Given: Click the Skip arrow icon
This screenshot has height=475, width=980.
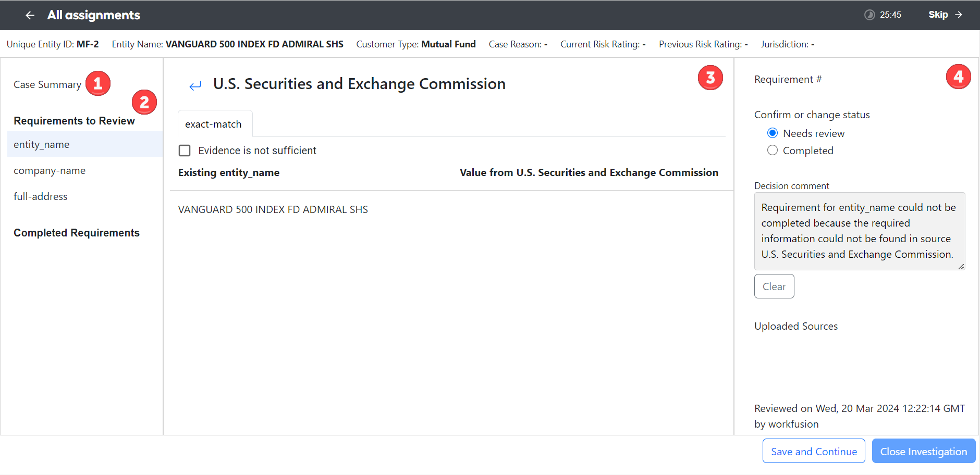Looking at the screenshot, I should (x=959, y=15).
